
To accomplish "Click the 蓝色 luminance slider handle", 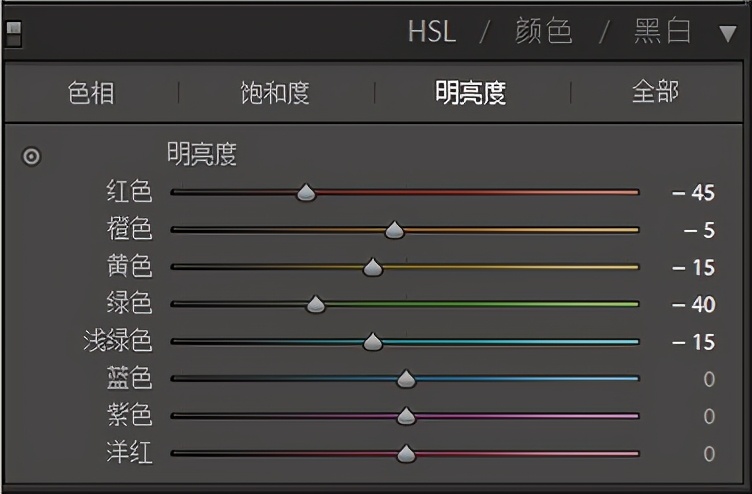I will (406, 379).
